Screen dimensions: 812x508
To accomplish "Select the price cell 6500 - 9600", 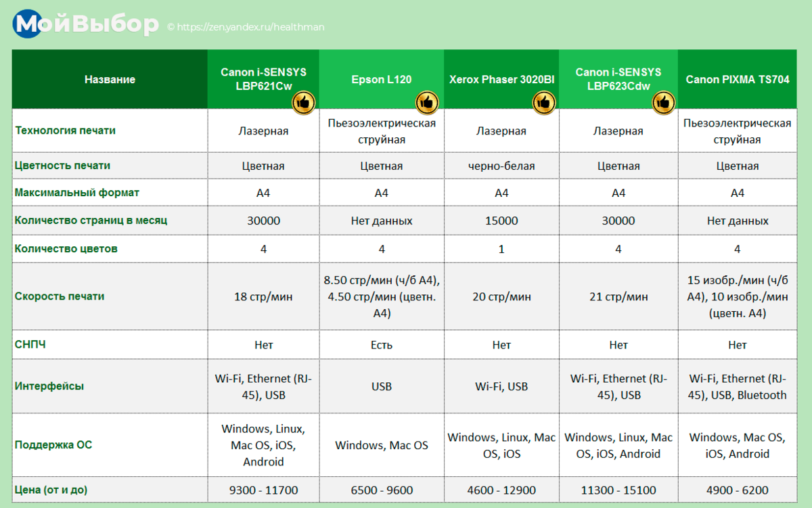I will point(382,490).
